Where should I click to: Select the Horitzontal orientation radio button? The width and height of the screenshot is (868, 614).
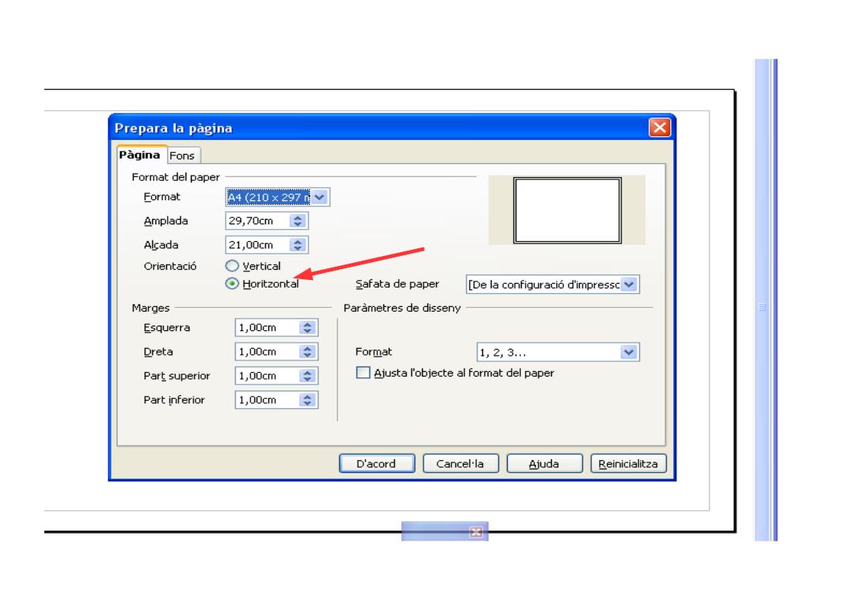232,284
